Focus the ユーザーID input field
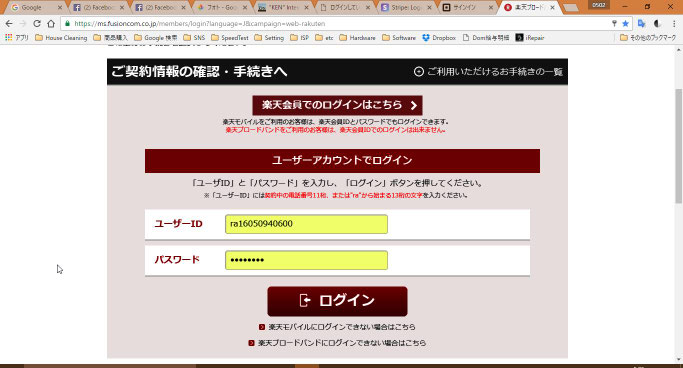Screen dimensions: 683x368 tap(306, 224)
